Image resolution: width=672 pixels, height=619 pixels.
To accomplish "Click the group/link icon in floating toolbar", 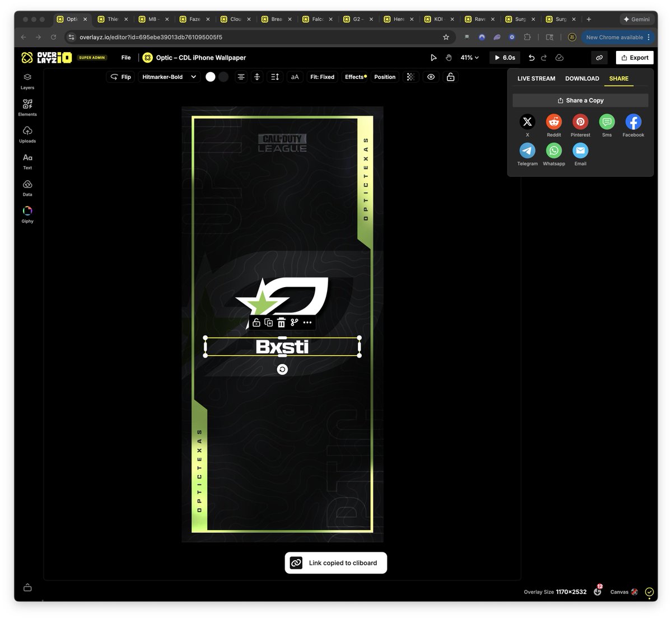I will (x=294, y=322).
